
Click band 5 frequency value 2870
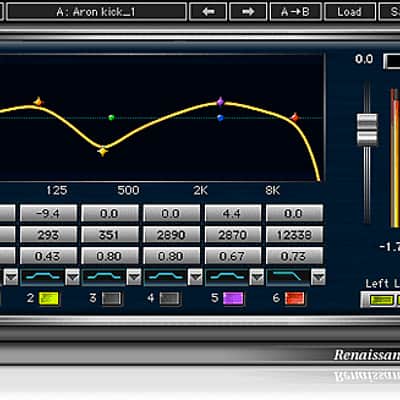(x=233, y=235)
